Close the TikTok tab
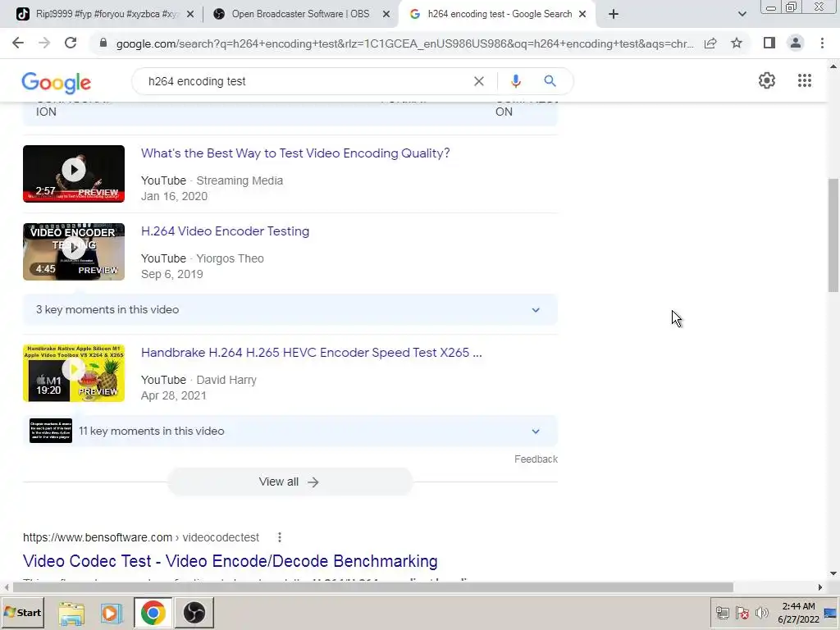The height and width of the screenshot is (630, 840). tap(190, 15)
